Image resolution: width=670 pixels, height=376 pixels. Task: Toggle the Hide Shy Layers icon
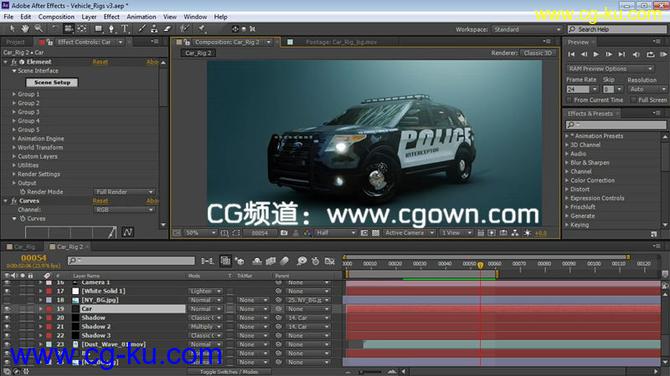257,261
